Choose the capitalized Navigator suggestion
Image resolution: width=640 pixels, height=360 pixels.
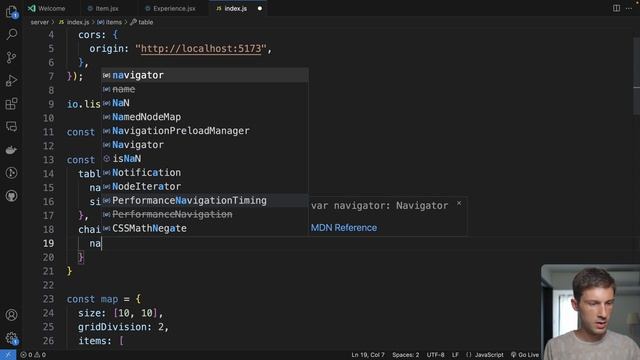click(x=205, y=144)
